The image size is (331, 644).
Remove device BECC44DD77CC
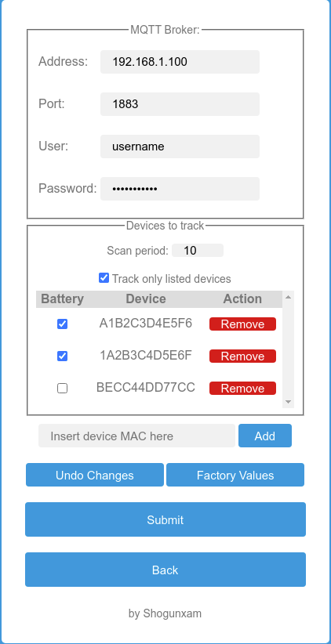pos(242,388)
